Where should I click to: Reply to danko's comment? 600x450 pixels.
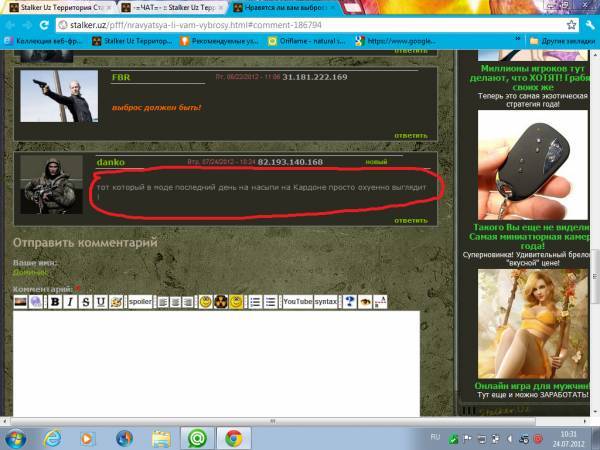coord(410,220)
